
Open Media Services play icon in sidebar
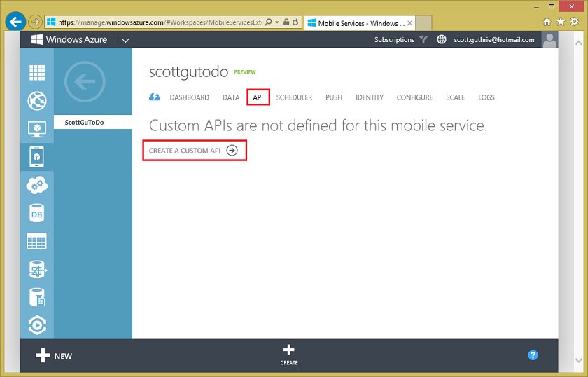37,325
